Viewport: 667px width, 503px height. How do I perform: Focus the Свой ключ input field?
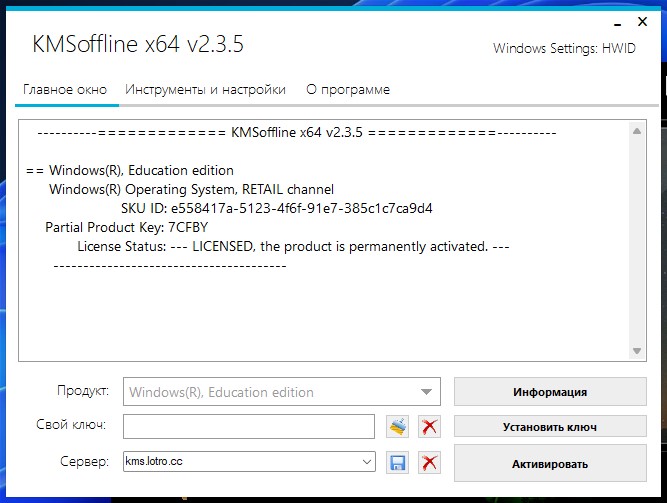point(248,427)
